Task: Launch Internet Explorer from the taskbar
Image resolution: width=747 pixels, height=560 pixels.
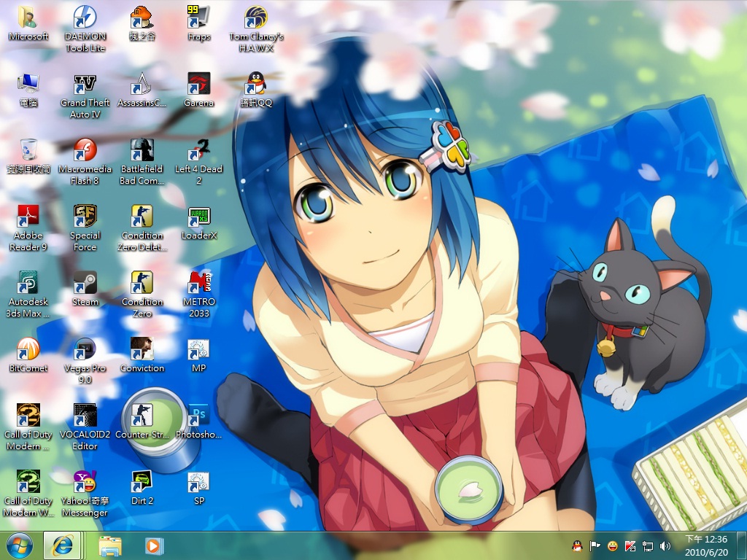Action: 63,545
